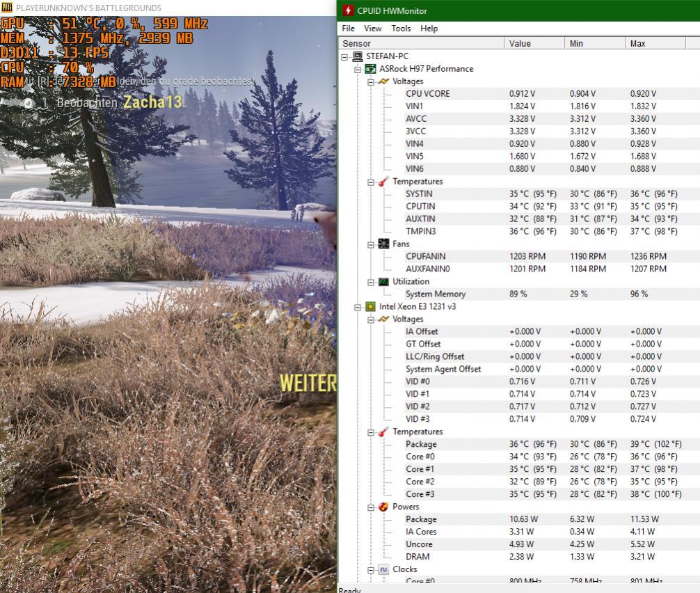Click the Clocks waveform icon
Image resolution: width=700 pixels, height=593 pixels.
(x=383, y=569)
